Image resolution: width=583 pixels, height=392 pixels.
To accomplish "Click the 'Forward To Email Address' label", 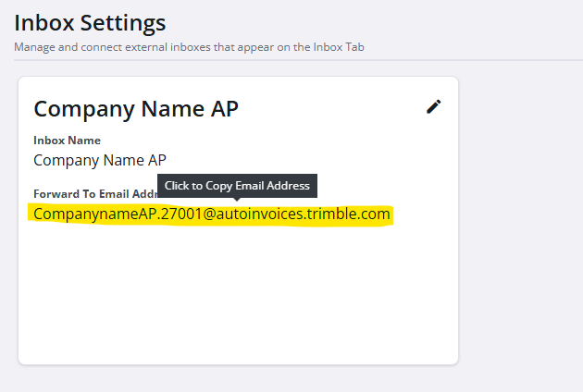I will [95, 194].
